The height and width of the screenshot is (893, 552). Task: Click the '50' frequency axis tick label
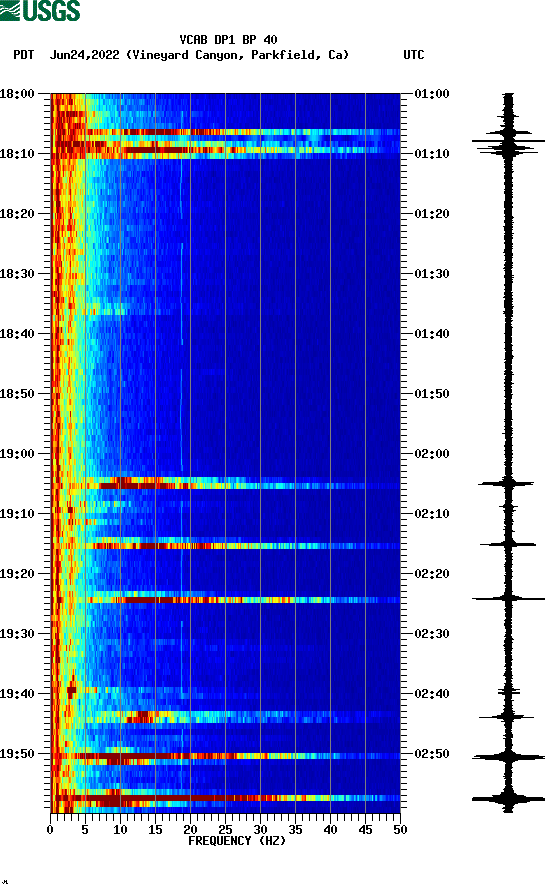pyautogui.click(x=400, y=830)
